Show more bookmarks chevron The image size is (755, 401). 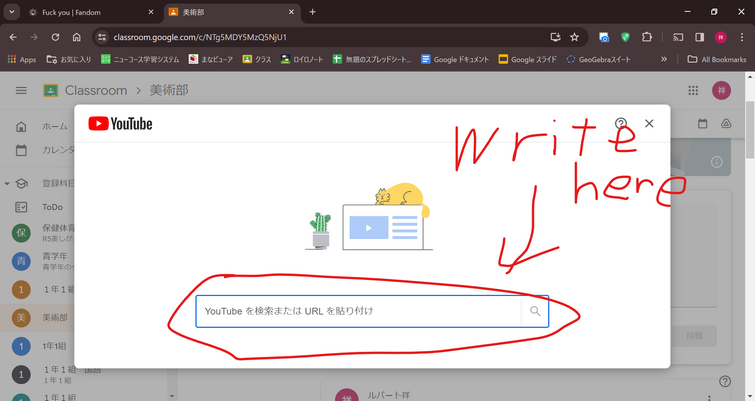664,59
